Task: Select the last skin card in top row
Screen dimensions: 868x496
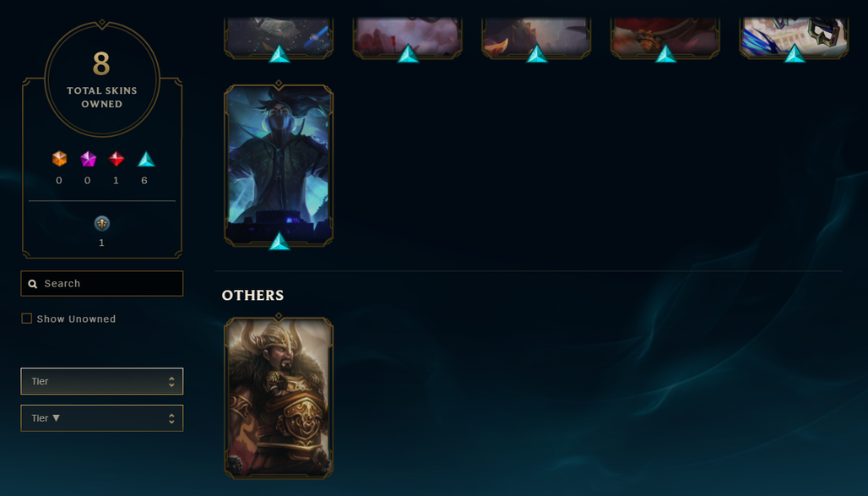Action: 794,36
